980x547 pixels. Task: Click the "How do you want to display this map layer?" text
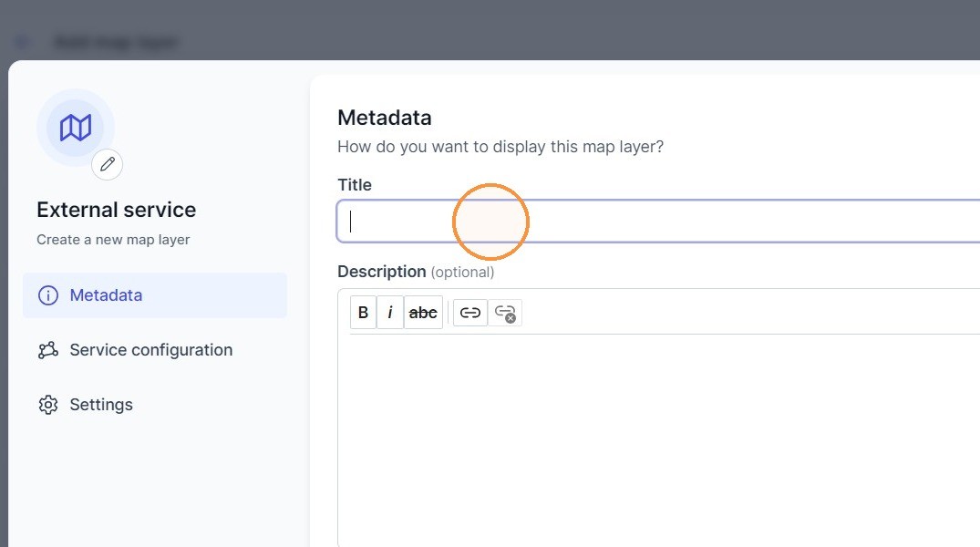(x=500, y=147)
